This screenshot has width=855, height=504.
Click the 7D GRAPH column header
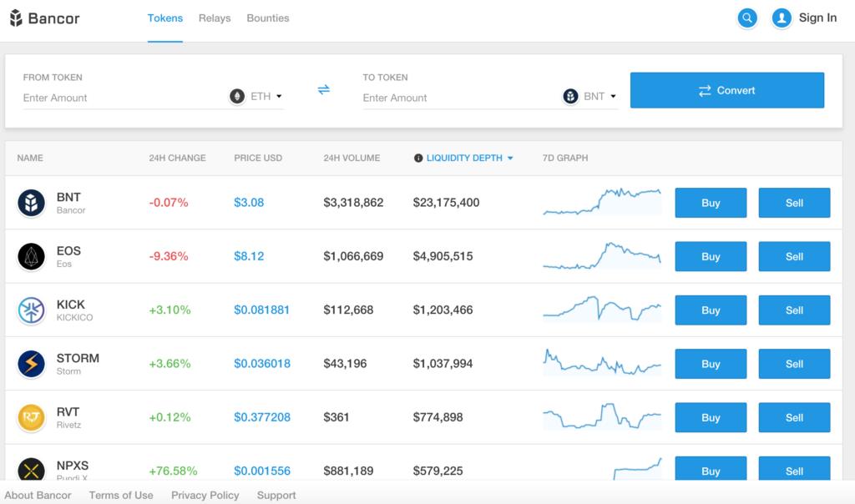(565, 158)
